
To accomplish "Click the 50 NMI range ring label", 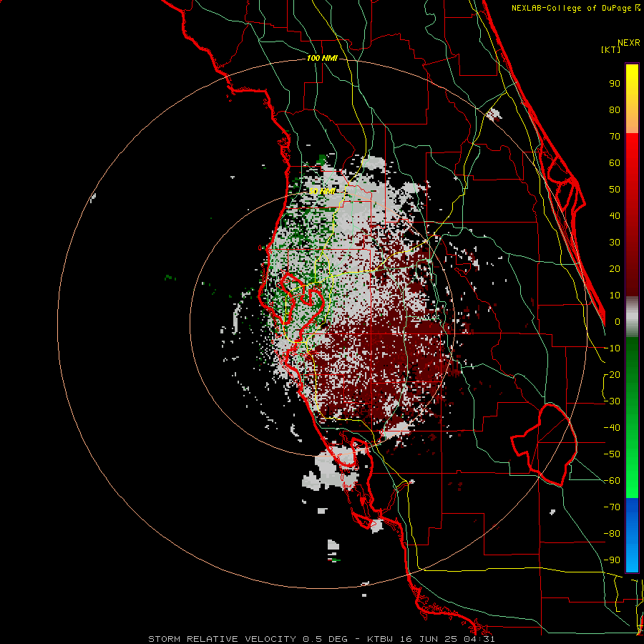I will point(322,191).
